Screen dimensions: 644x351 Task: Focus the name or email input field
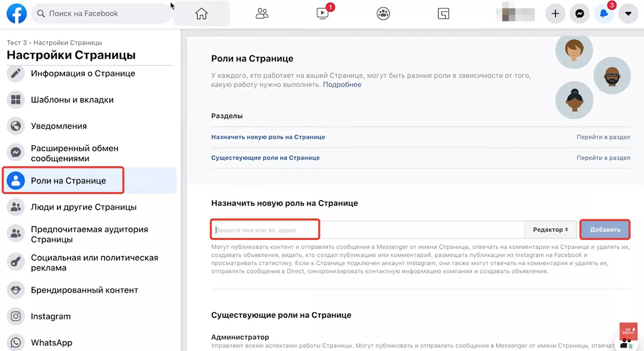click(368, 230)
